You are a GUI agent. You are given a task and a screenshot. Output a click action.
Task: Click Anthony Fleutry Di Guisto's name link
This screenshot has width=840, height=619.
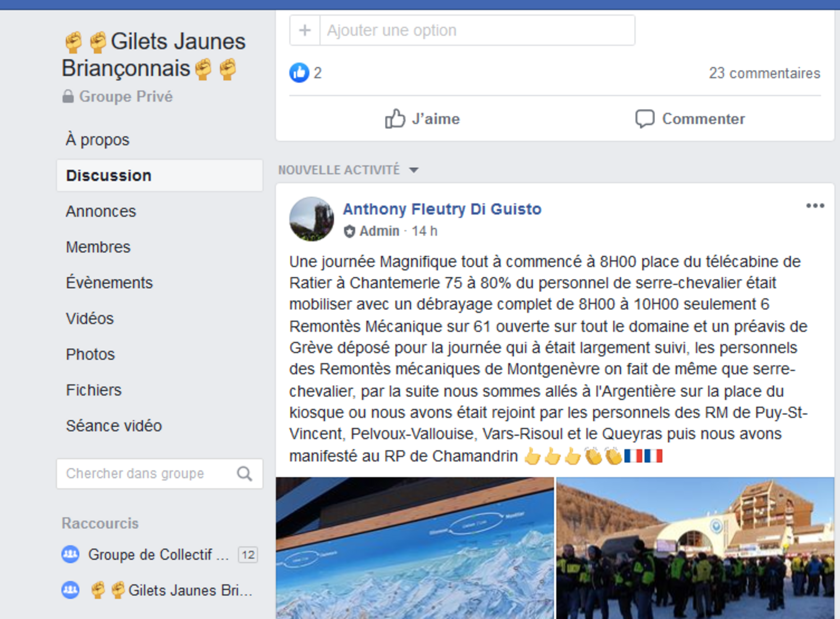[x=442, y=209]
